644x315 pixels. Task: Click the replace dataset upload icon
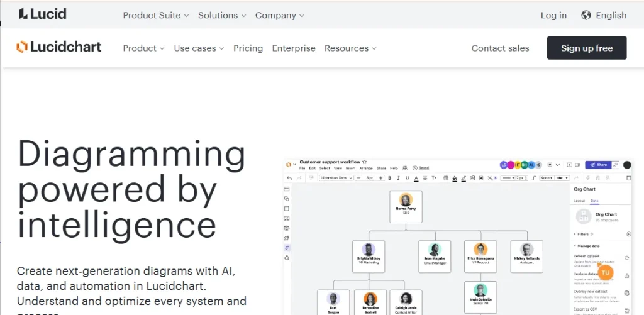click(626, 275)
